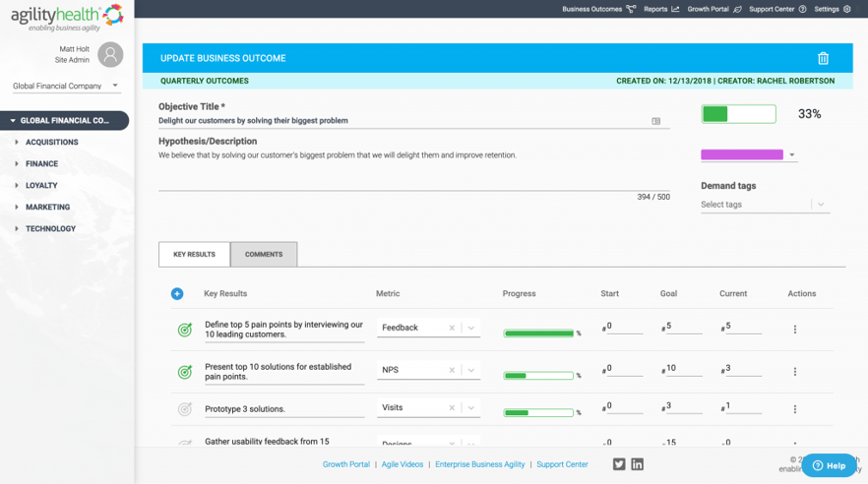Toggle target icon for Prototype 3 solutions
Viewport: 868px width, 484px height.
185,409
